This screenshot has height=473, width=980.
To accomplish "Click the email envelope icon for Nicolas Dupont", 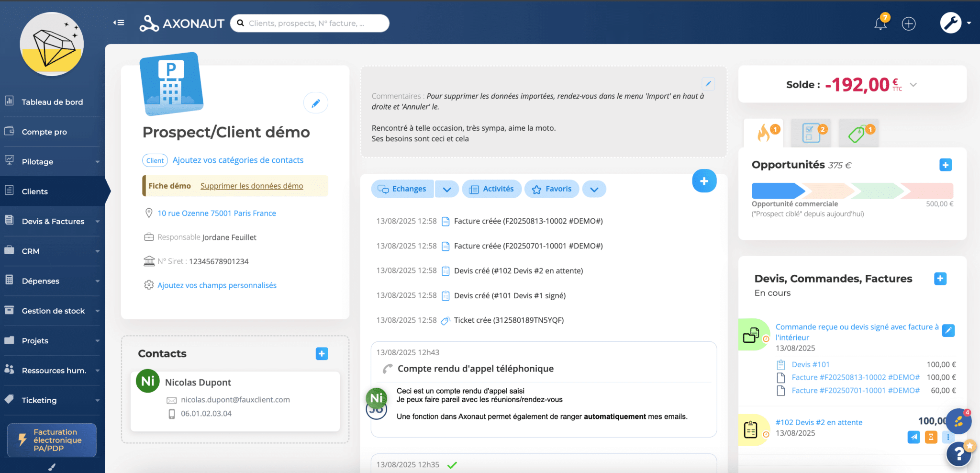I will (171, 400).
